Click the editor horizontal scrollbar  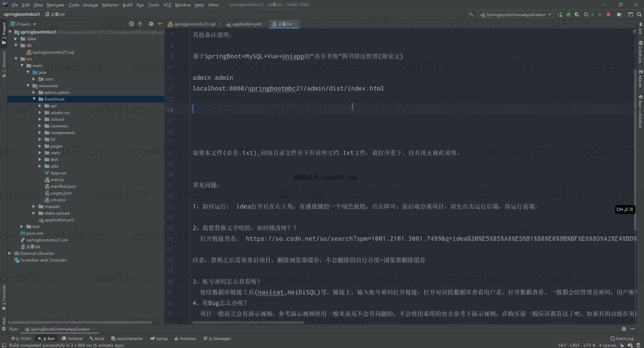(x=248, y=323)
